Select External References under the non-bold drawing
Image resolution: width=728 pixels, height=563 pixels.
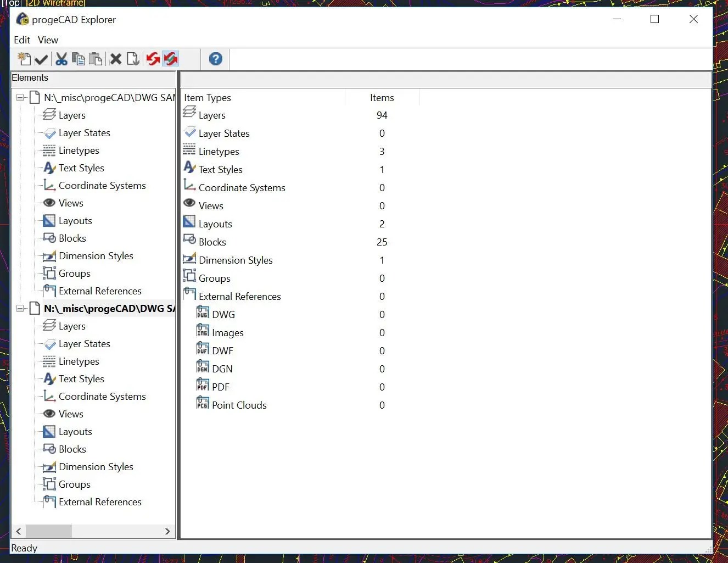(x=100, y=291)
